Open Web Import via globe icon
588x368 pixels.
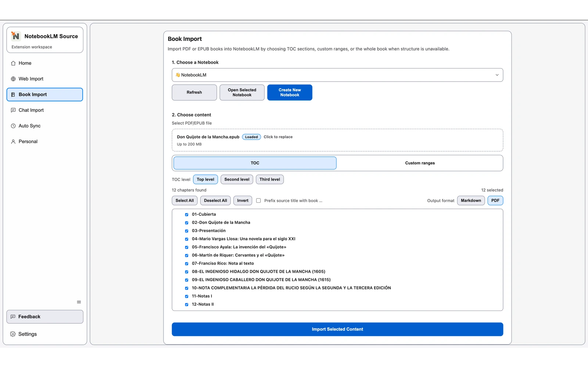click(13, 79)
